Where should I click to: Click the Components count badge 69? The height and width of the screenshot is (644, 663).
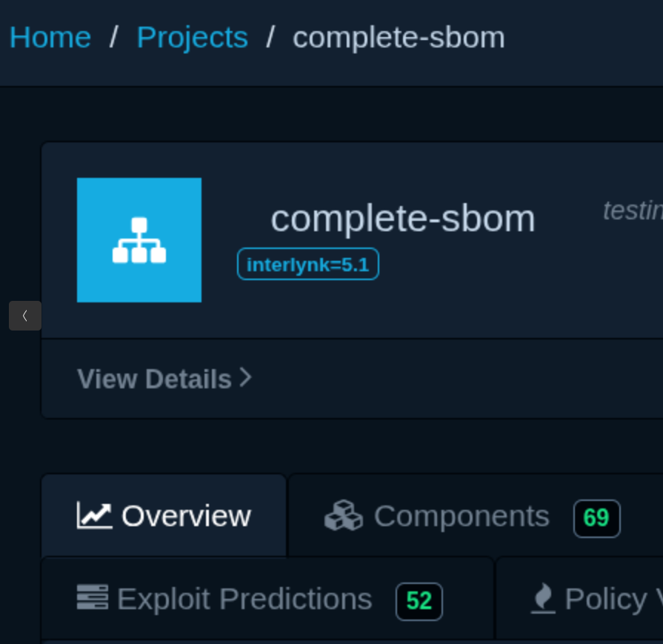click(596, 518)
